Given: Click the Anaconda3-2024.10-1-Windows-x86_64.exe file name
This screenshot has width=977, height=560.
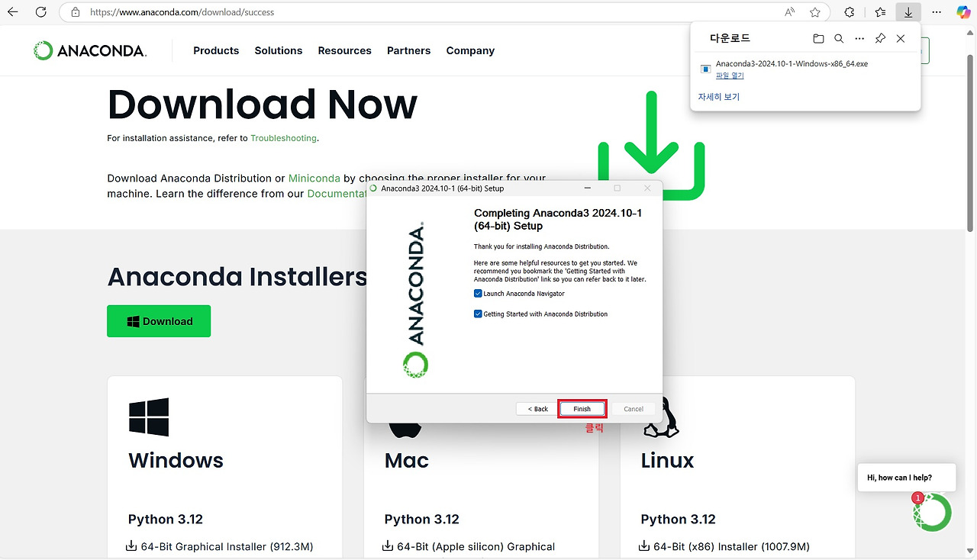Looking at the screenshot, I should [792, 64].
